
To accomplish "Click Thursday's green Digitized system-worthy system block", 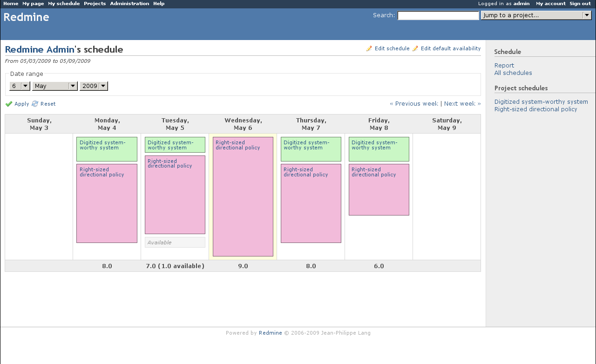I will pyautogui.click(x=311, y=149).
